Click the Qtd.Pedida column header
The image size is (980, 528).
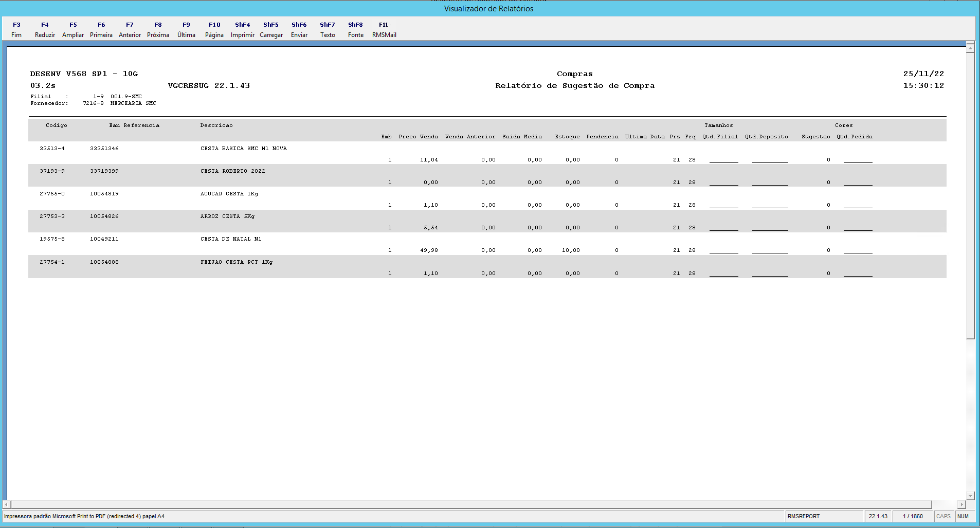pos(855,137)
